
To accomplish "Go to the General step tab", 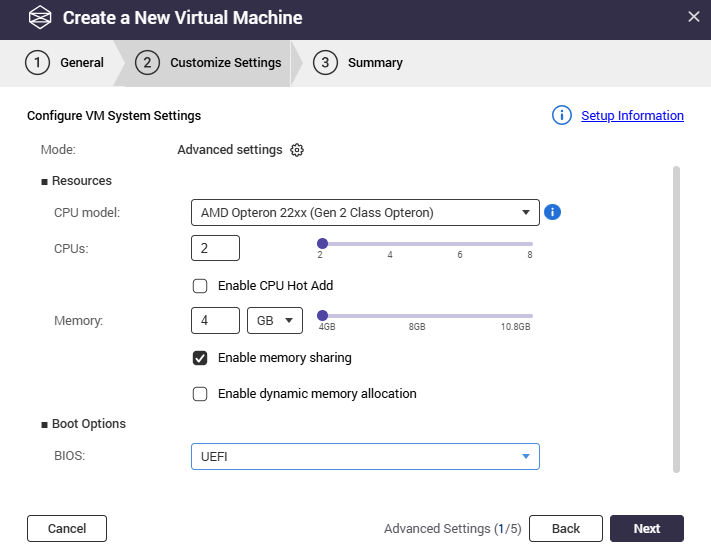I will coord(66,63).
